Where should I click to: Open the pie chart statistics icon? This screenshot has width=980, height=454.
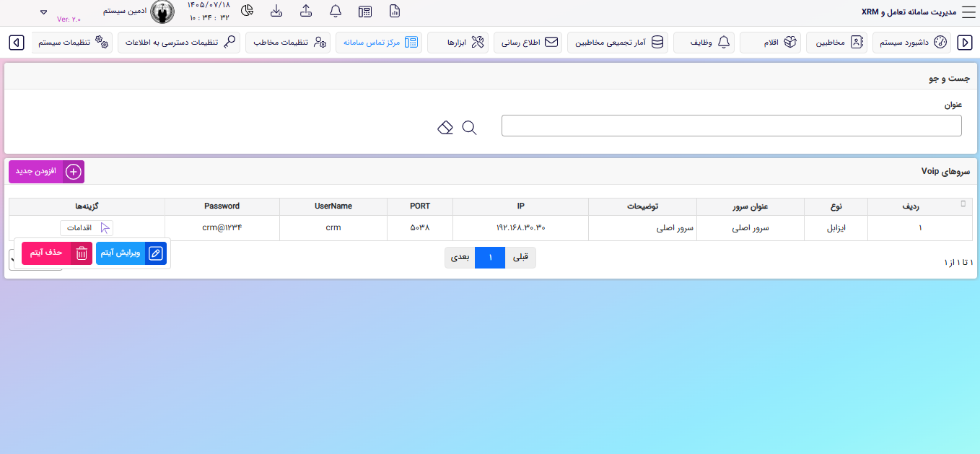[247, 11]
